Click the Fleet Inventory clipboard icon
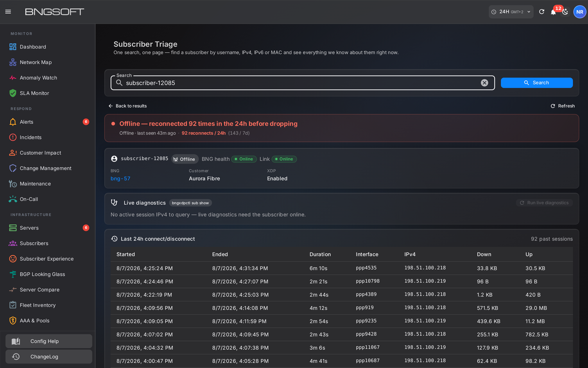Viewport: 588px width, 368px height. tap(13, 305)
